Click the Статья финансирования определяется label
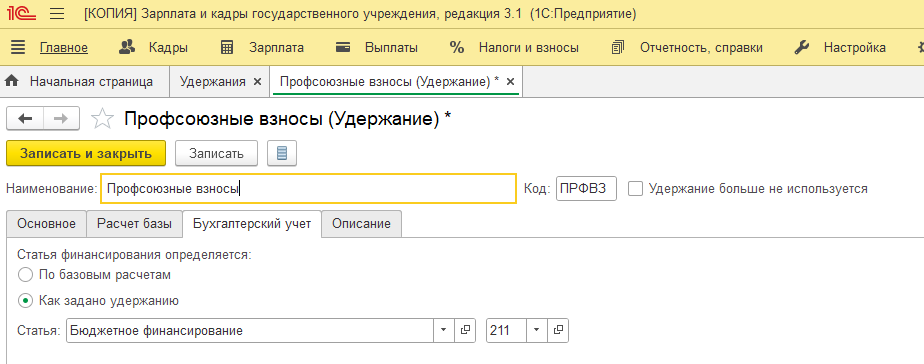924x364 pixels. click(x=134, y=255)
